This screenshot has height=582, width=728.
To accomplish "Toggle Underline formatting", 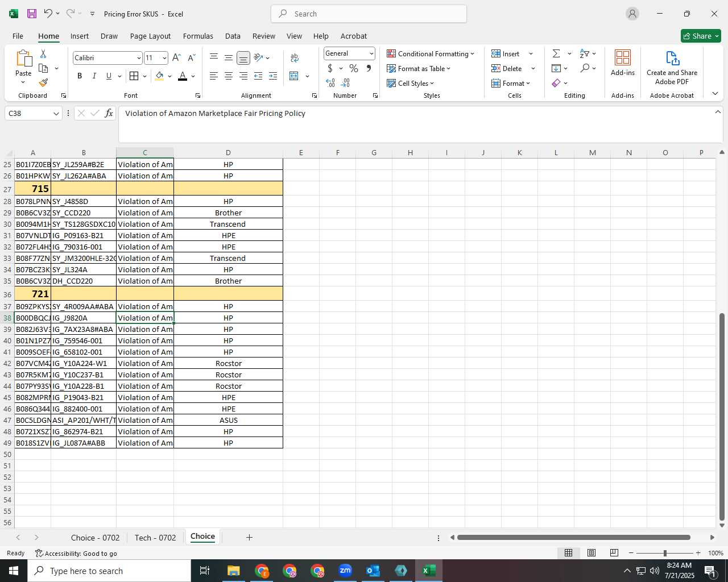I will [109, 76].
